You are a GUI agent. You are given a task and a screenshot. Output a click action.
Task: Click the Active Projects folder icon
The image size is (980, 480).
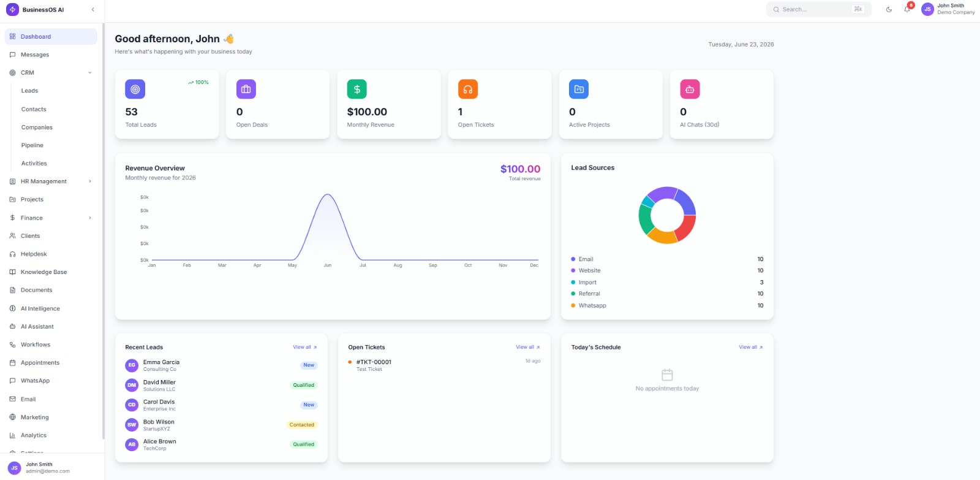pos(579,89)
